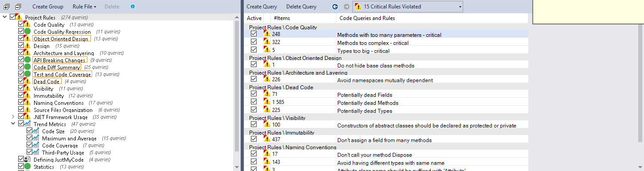This screenshot has width=644, height=171.
Task: Expand the .NET Framework Usage node
Action: click(13, 117)
